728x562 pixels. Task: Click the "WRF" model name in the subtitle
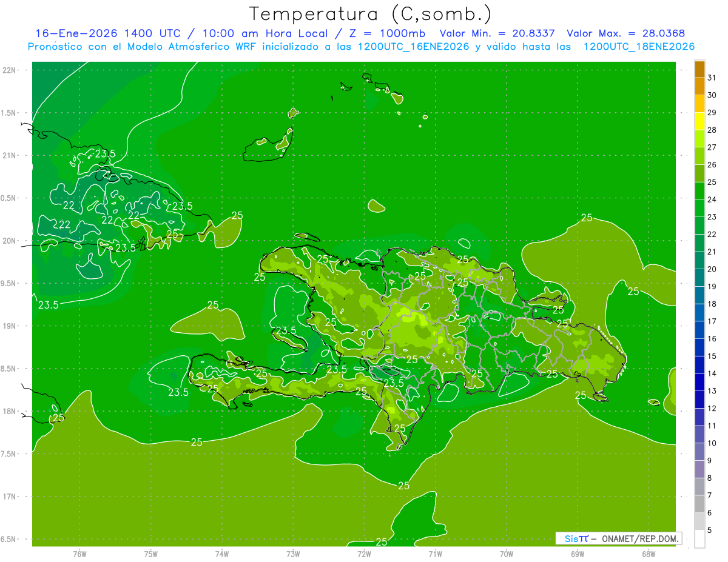(x=247, y=47)
